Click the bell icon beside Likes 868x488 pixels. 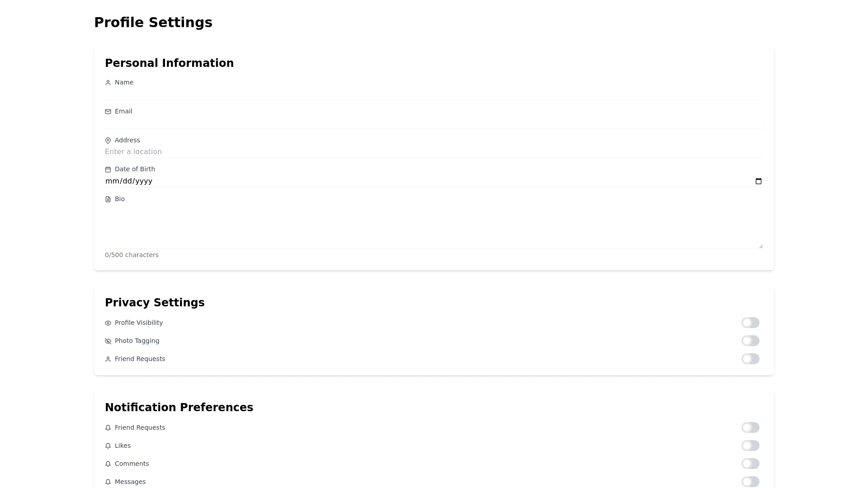click(x=108, y=446)
